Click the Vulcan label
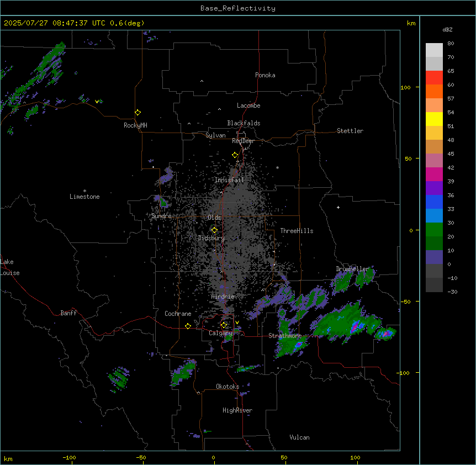Viewport: 476px width, 465px height. (x=299, y=437)
